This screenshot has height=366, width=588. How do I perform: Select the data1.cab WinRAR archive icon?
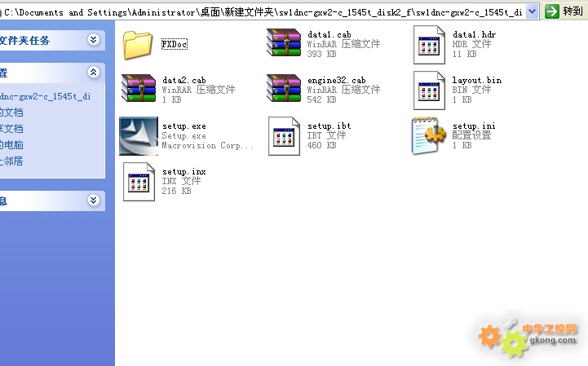(x=284, y=42)
